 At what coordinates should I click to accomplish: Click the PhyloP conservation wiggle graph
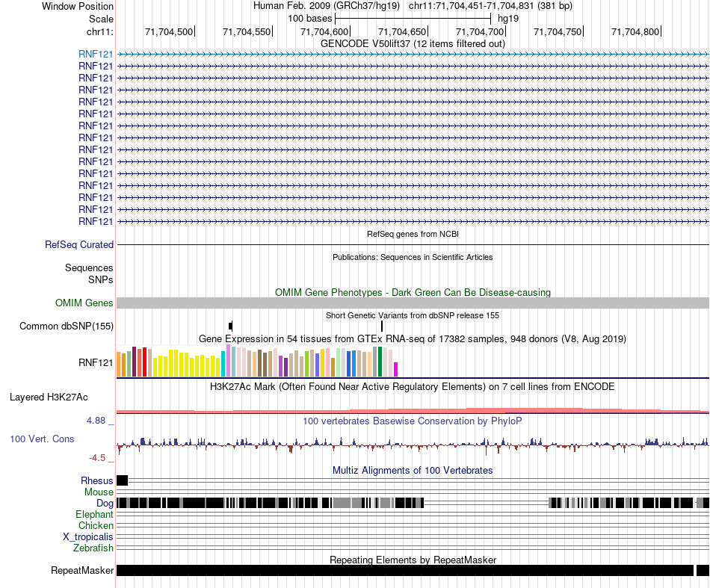pyautogui.click(x=413, y=445)
